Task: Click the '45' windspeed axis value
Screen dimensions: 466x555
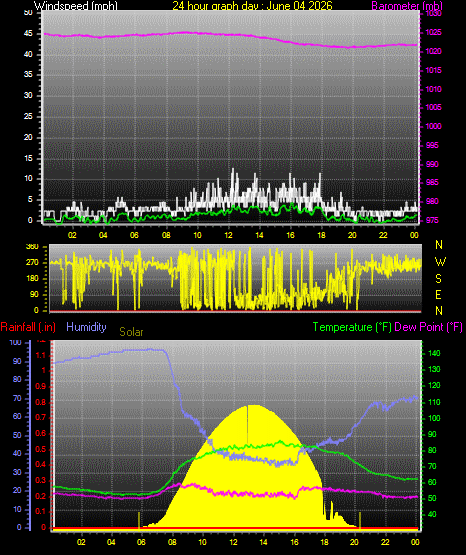Action: click(x=28, y=34)
